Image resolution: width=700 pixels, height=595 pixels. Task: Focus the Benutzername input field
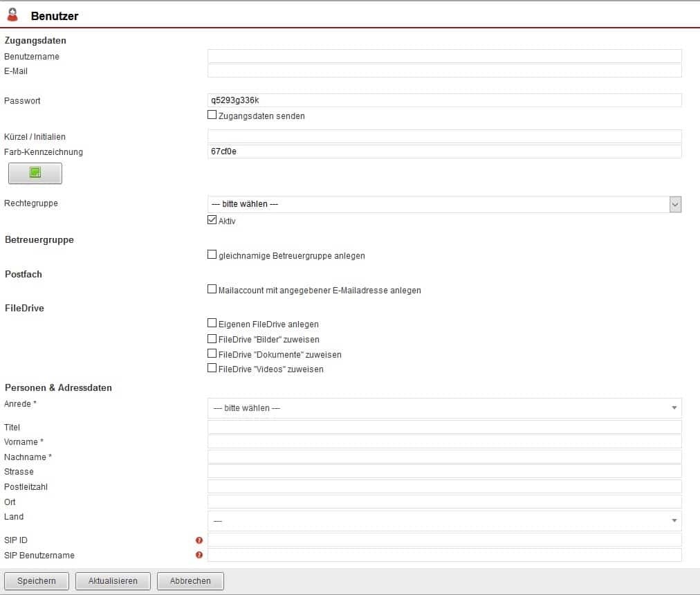[x=444, y=56]
